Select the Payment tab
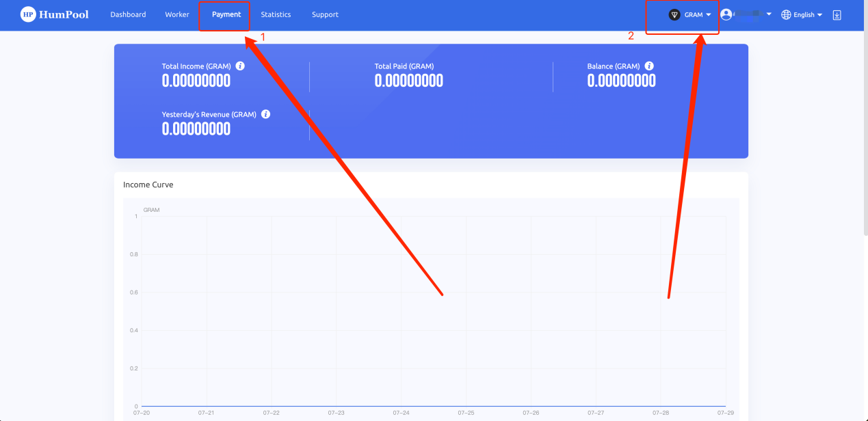Screen dimensions: 868x421 (226, 14)
